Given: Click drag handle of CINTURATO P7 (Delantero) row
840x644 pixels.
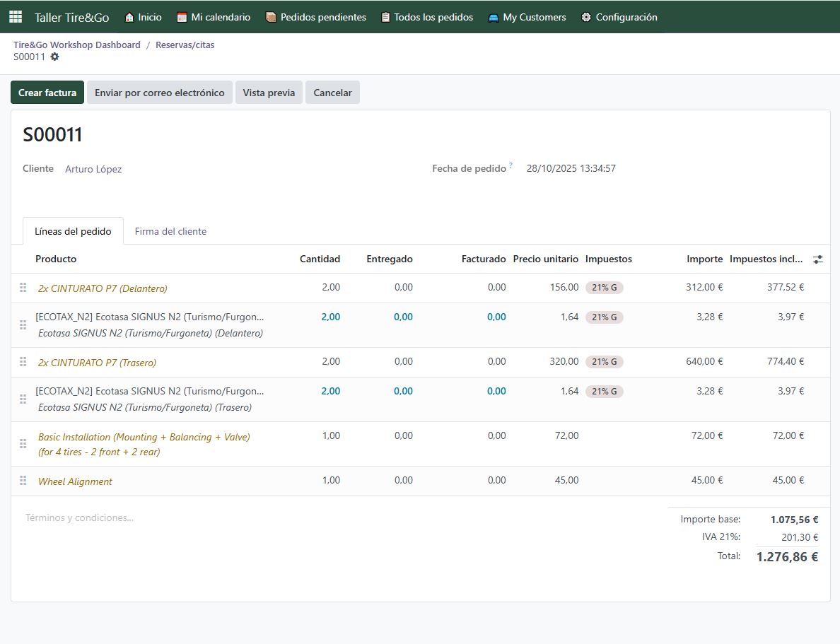Looking at the screenshot, I should [23, 288].
